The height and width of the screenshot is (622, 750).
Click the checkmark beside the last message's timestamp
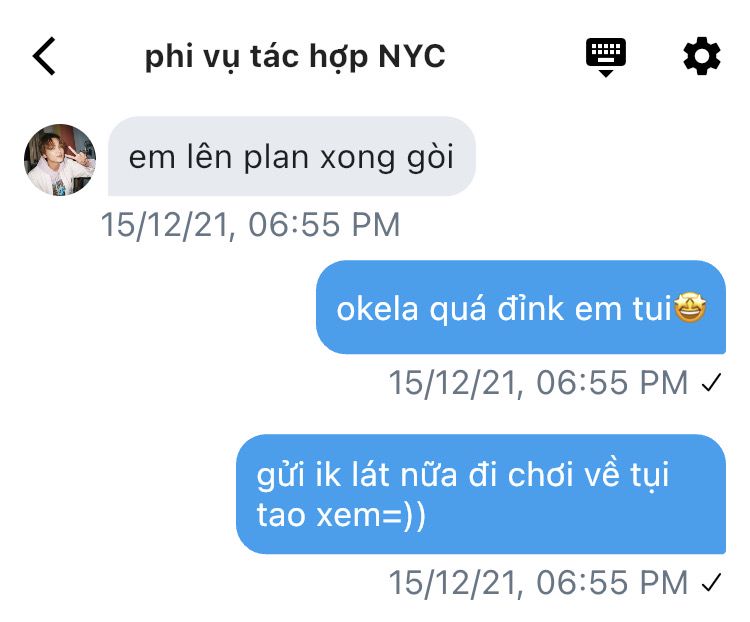click(711, 582)
